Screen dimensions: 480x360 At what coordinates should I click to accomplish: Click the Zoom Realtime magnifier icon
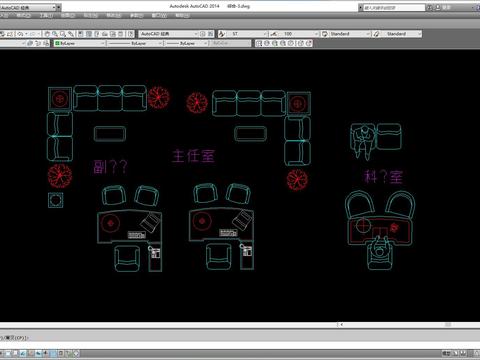click(55, 34)
